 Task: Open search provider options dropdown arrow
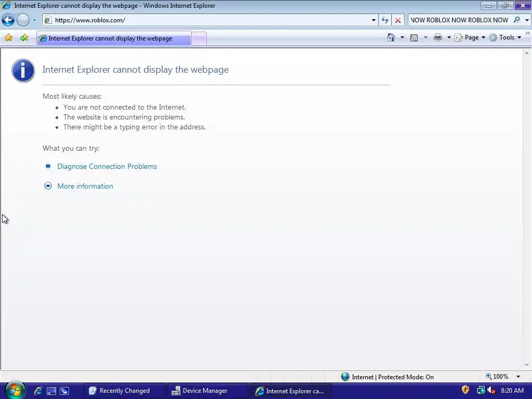(527, 20)
